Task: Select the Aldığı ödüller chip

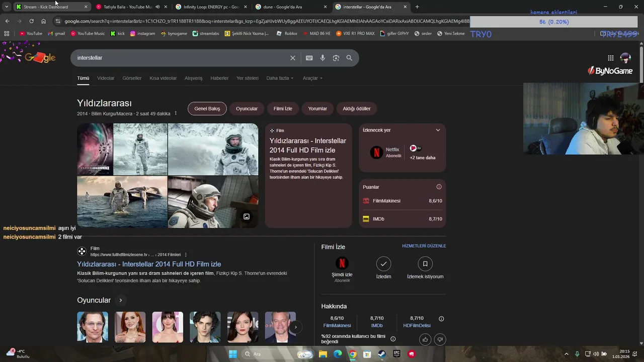Action: [x=357, y=109]
